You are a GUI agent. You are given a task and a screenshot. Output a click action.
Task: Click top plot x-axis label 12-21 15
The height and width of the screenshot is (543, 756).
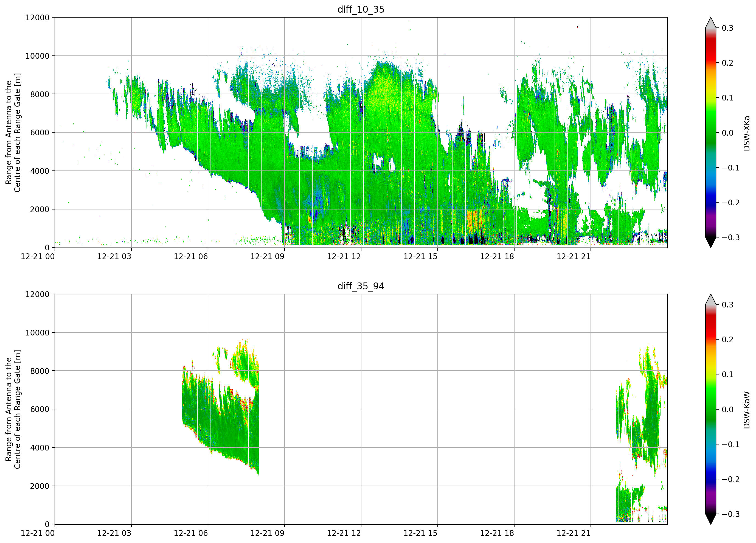420,256
